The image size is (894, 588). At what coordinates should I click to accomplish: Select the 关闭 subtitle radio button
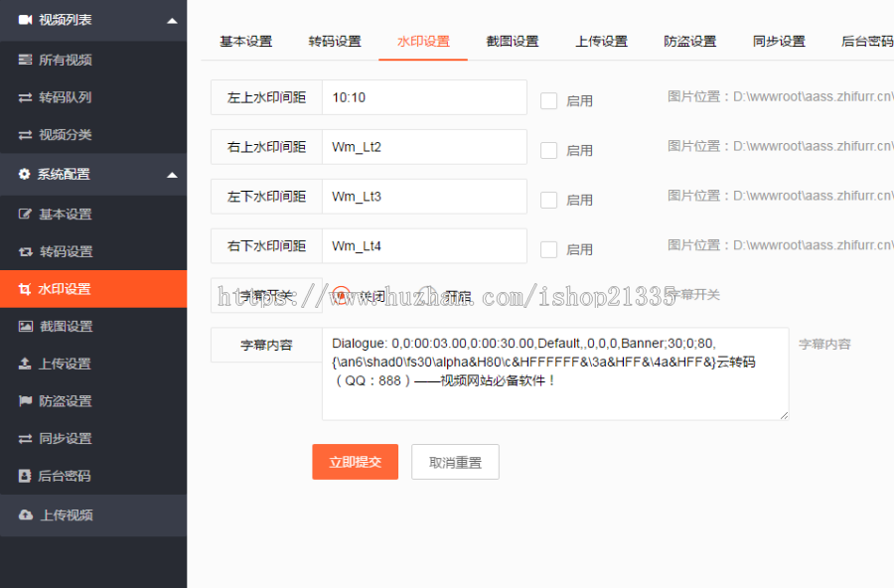(341, 296)
